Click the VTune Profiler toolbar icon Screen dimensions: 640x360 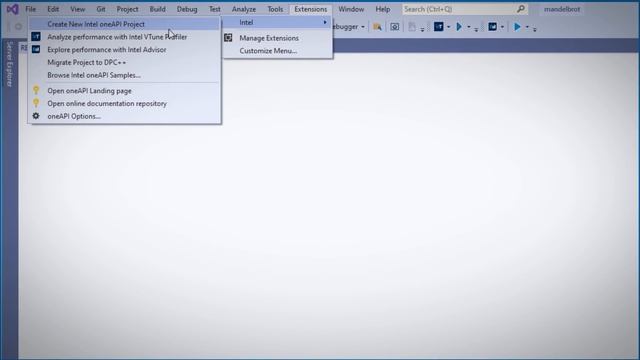438,27
